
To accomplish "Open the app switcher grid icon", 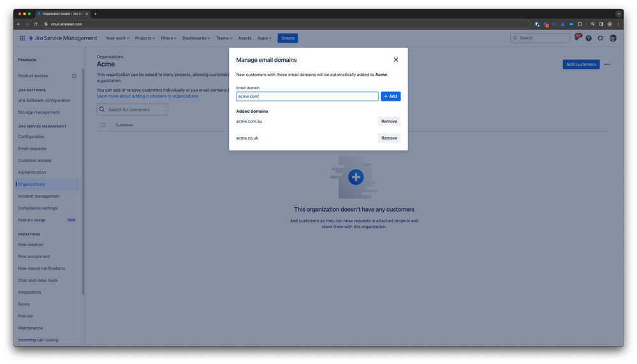I will (22, 38).
